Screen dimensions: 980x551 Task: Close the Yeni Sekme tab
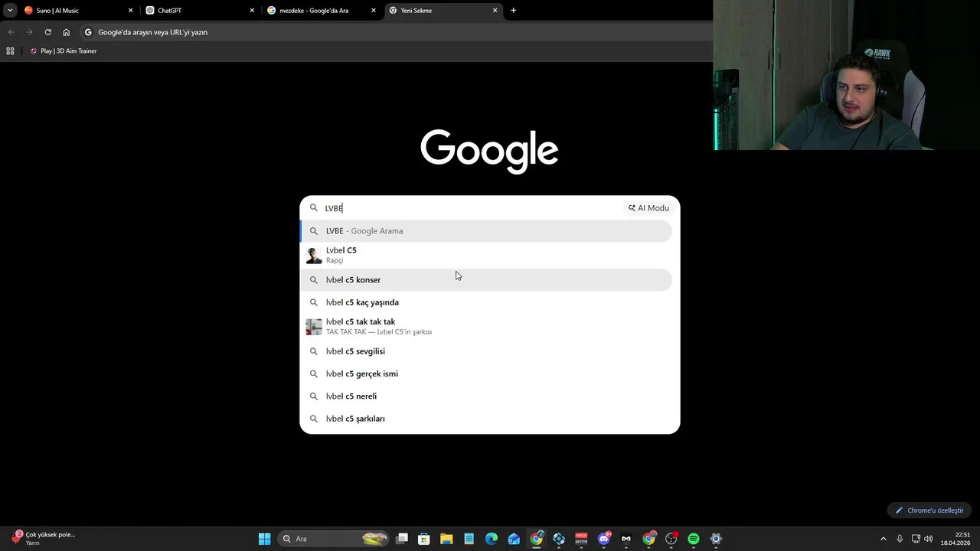coord(495,11)
